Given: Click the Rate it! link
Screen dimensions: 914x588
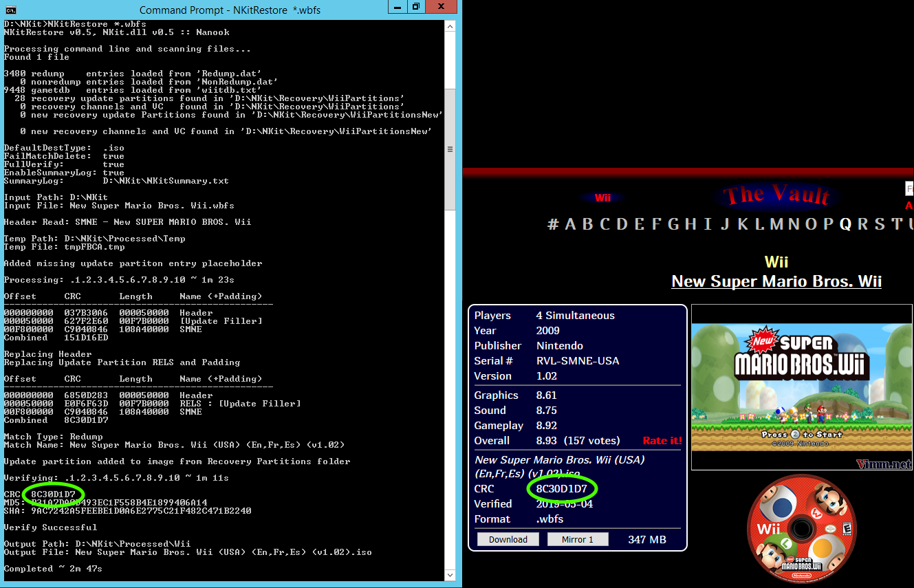Looking at the screenshot, I should tap(662, 441).
